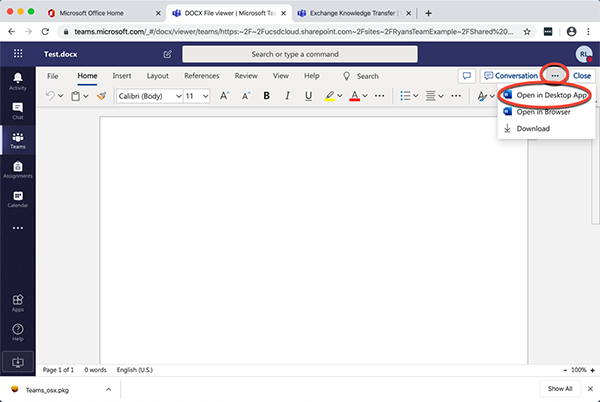Increase font size with the grow font icon
The image size is (600, 402).
click(225, 96)
